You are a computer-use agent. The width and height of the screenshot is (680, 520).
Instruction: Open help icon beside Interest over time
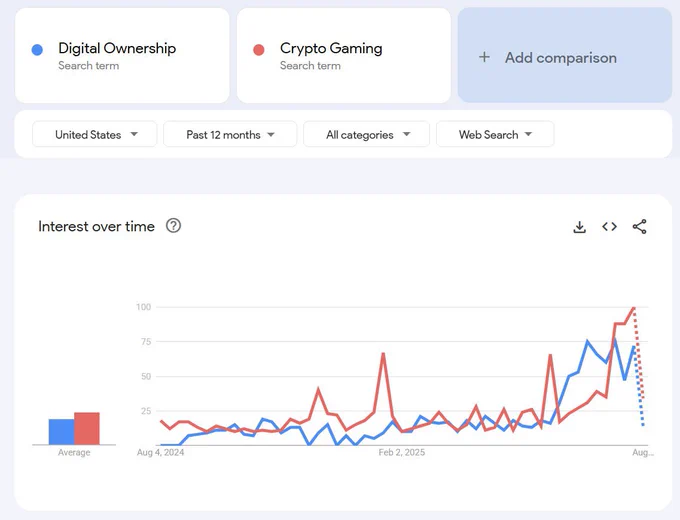[x=173, y=226]
